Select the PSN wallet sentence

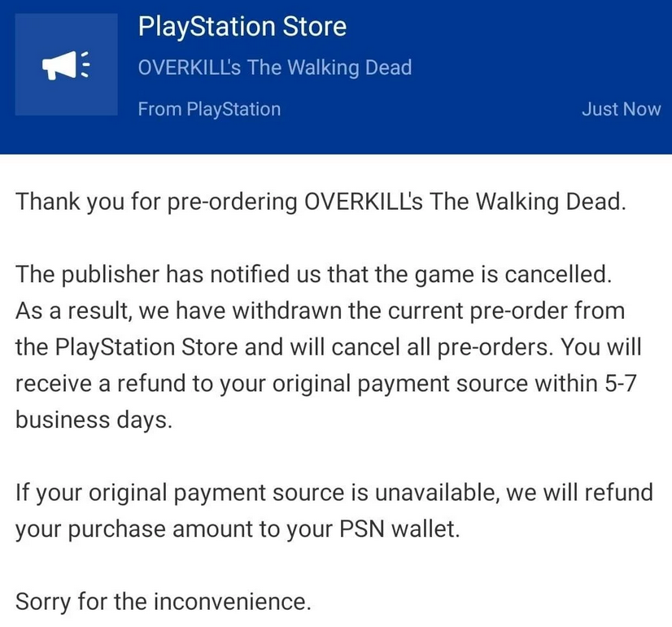238,529
